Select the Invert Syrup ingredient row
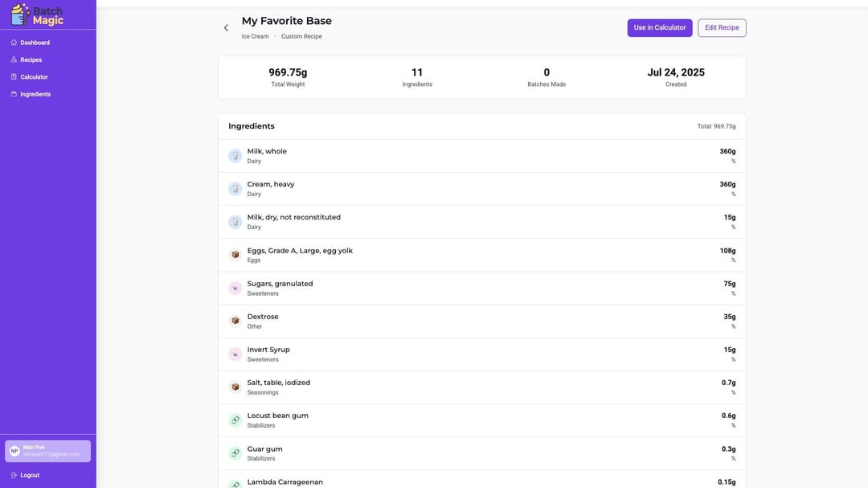Screen dimensions: 868x488 tap(481, 354)
